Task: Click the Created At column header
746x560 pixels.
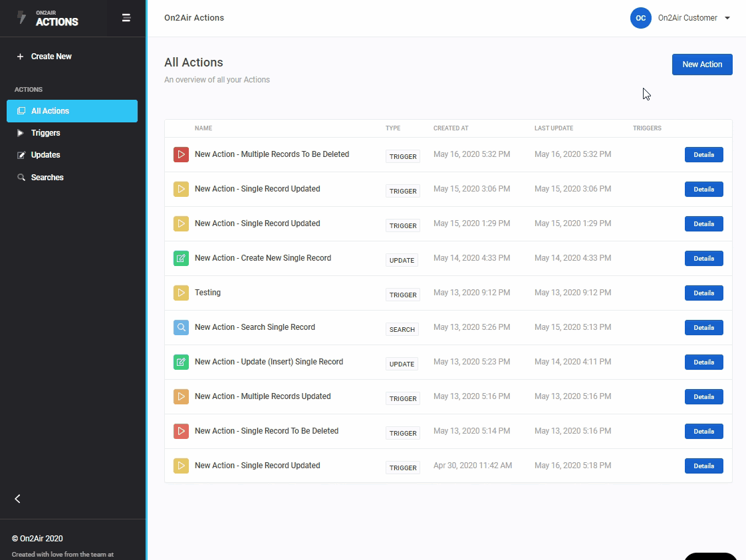Action: click(x=452, y=128)
